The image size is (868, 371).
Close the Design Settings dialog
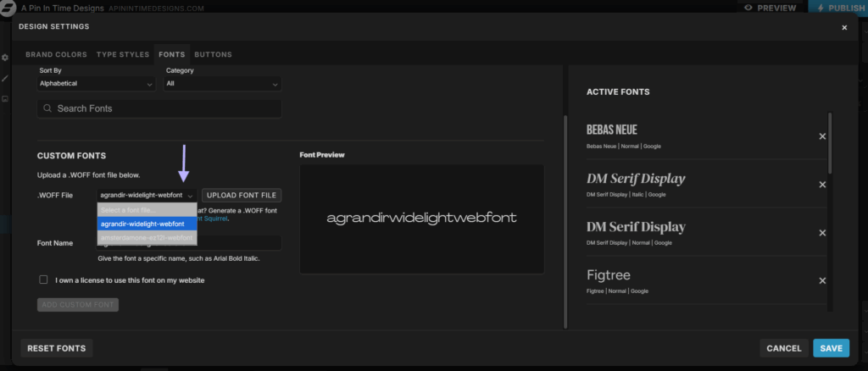[x=844, y=27]
